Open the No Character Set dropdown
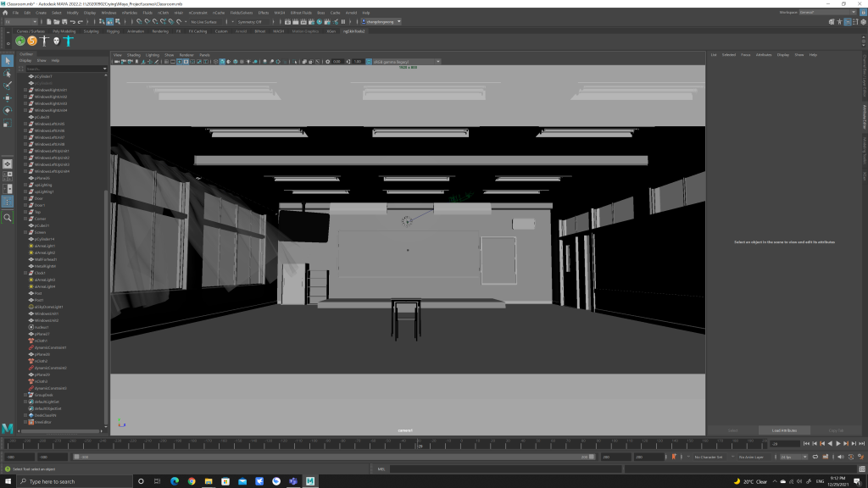868x488 pixels. coord(709,457)
